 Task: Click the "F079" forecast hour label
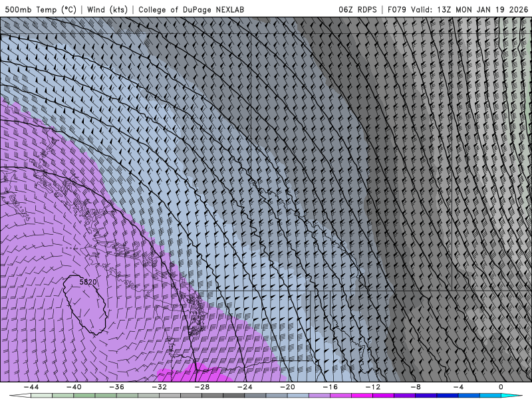pyautogui.click(x=396, y=9)
